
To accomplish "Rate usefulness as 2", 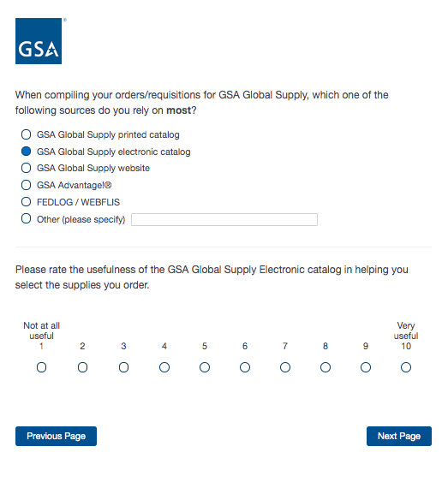I will pos(82,367).
